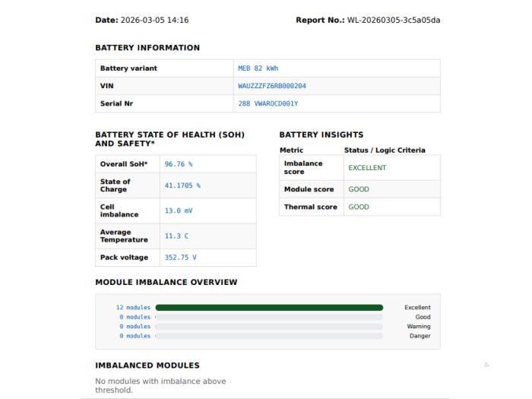Click the empty Warning modules bar
The width and height of the screenshot is (532, 399).
[x=269, y=326]
